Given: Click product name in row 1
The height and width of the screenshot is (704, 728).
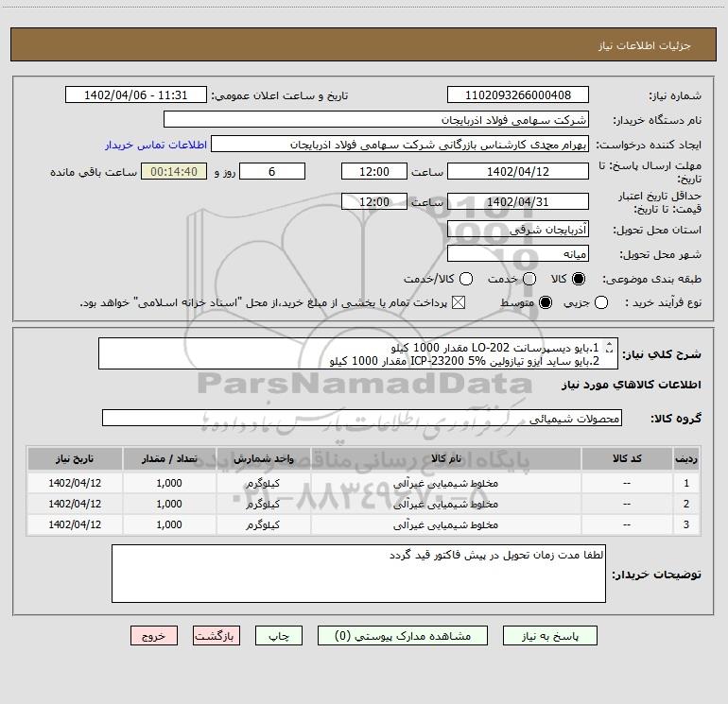Looking at the screenshot, I should point(445,483).
